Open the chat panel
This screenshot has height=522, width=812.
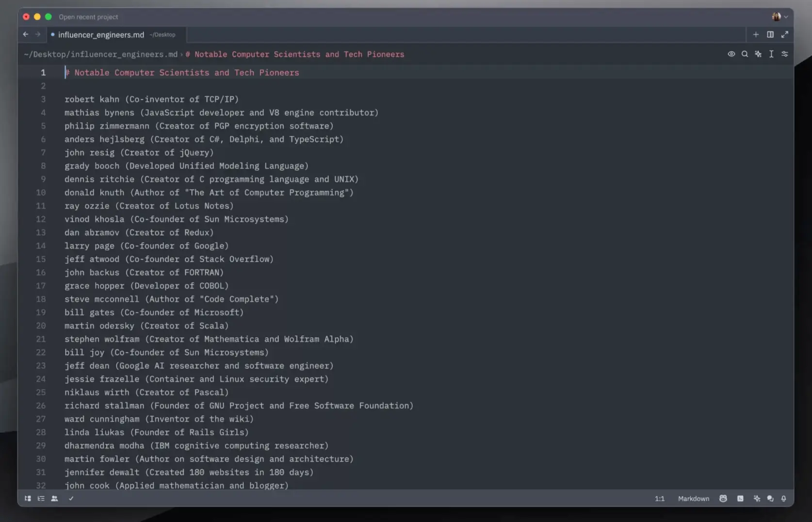click(x=770, y=498)
